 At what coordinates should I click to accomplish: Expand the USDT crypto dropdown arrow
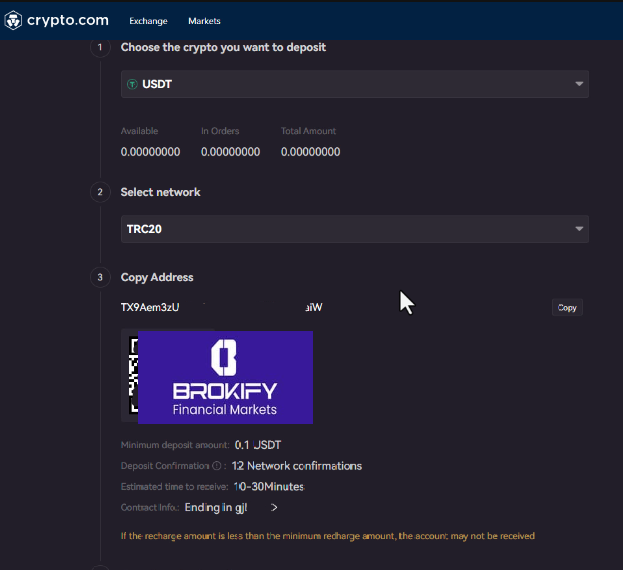pos(579,84)
